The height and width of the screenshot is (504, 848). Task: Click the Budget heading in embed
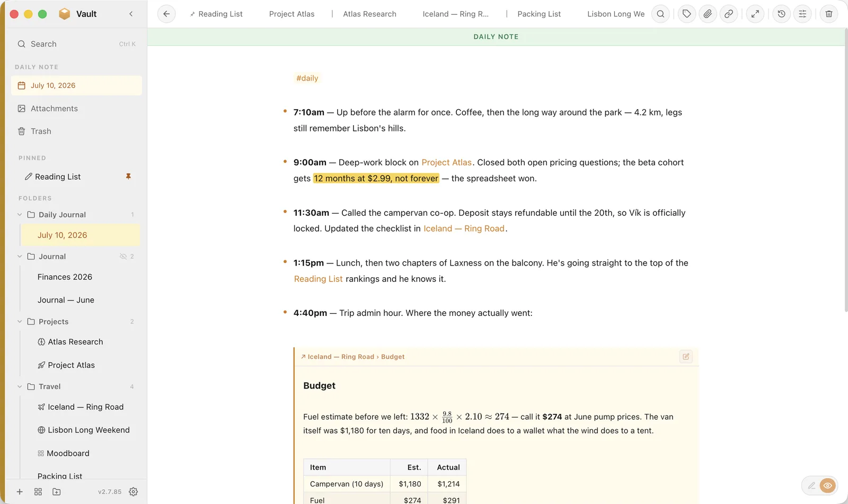pos(319,385)
